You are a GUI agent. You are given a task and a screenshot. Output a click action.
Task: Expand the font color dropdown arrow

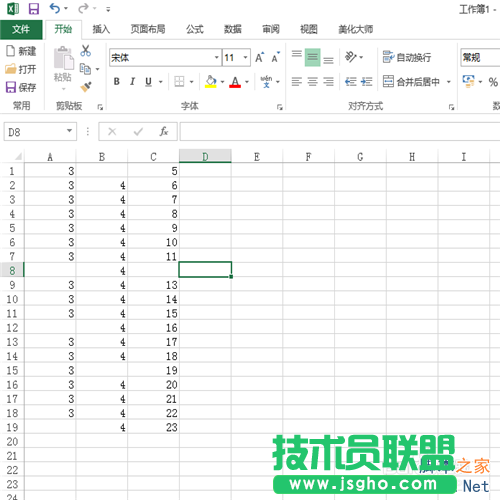[x=247, y=82]
